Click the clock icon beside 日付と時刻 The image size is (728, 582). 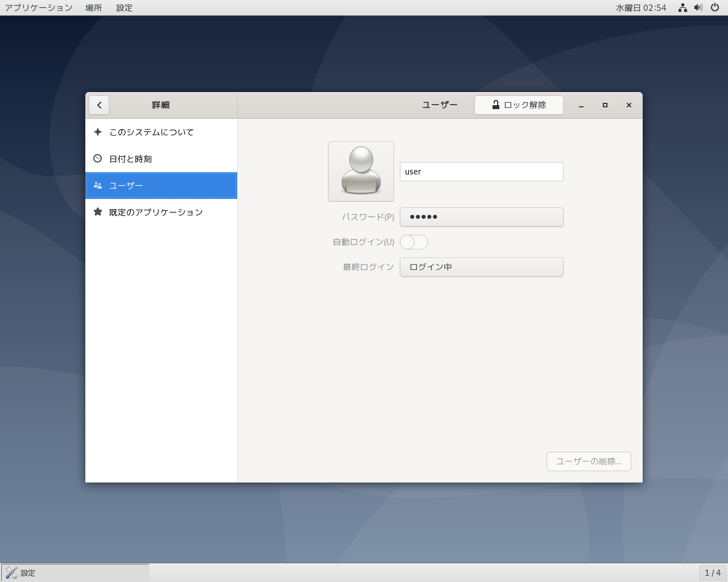(x=98, y=159)
